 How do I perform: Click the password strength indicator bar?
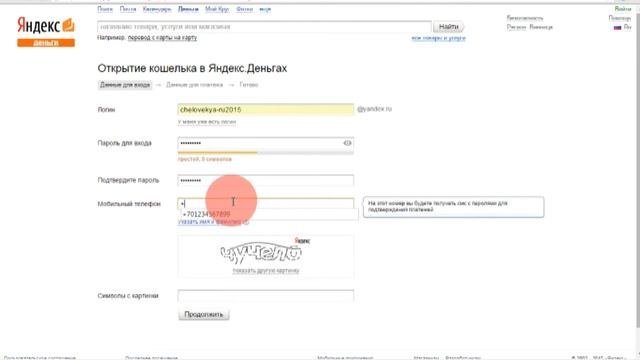pos(266,153)
